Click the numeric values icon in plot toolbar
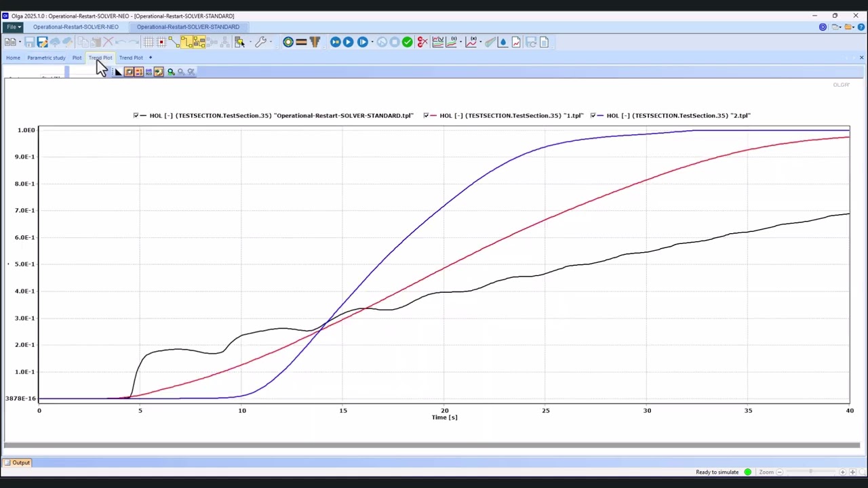868x488 pixels. click(x=149, y=72)
